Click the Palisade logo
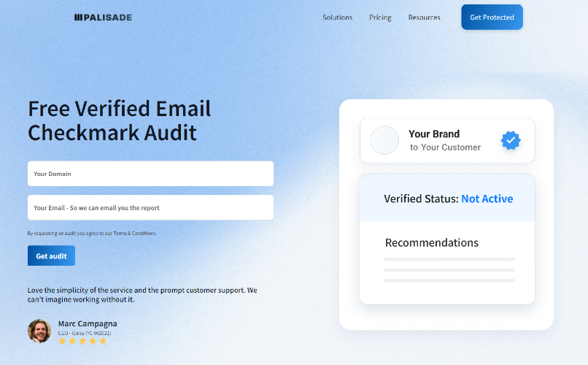The height and width of the screenshot is (365, 588). [x=103, y=18]
